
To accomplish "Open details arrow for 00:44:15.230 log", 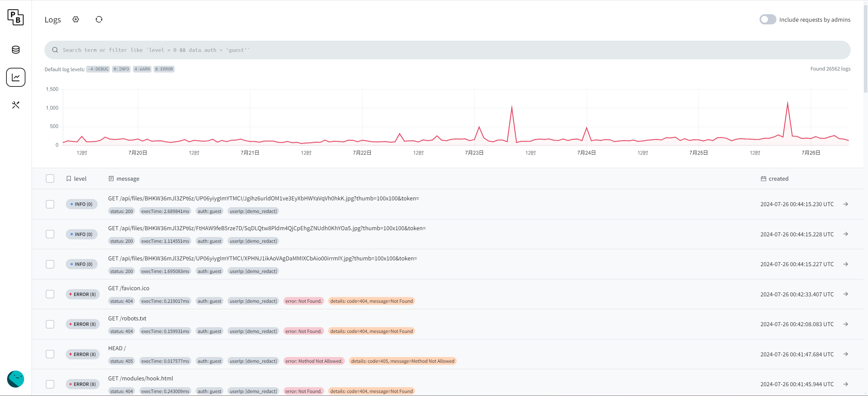I will tap(846, 204).
